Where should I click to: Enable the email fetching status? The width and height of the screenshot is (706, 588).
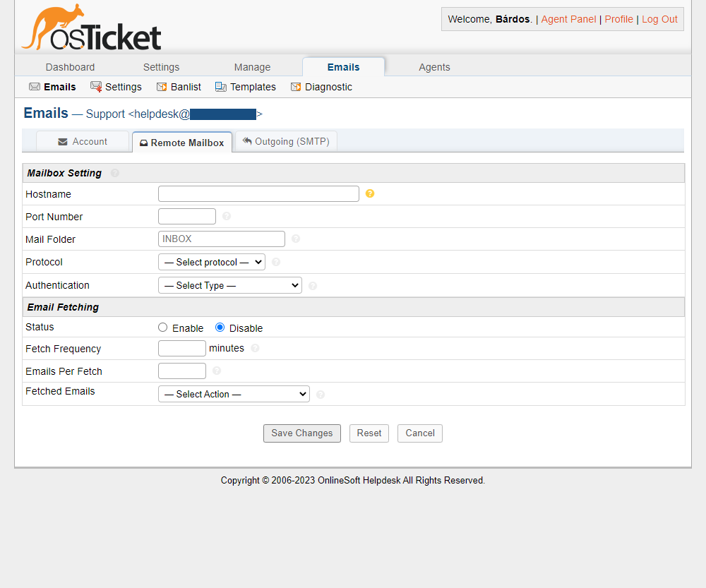pyautogui.click(x=162, y=327)
